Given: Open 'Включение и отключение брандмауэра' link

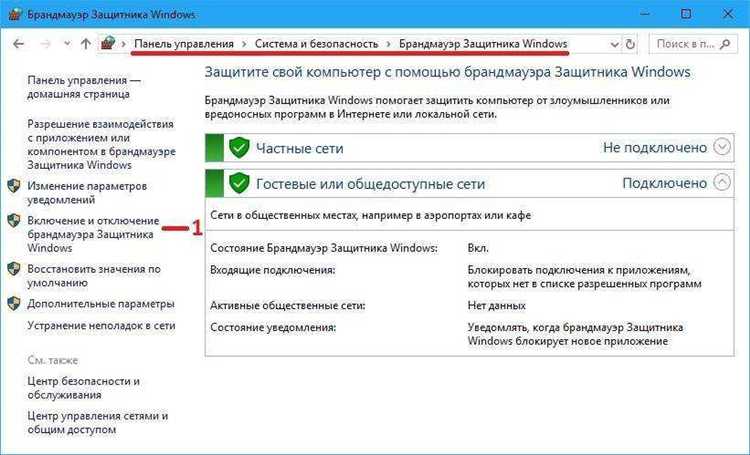Looking at the screenshot, I should pos(93,234).
